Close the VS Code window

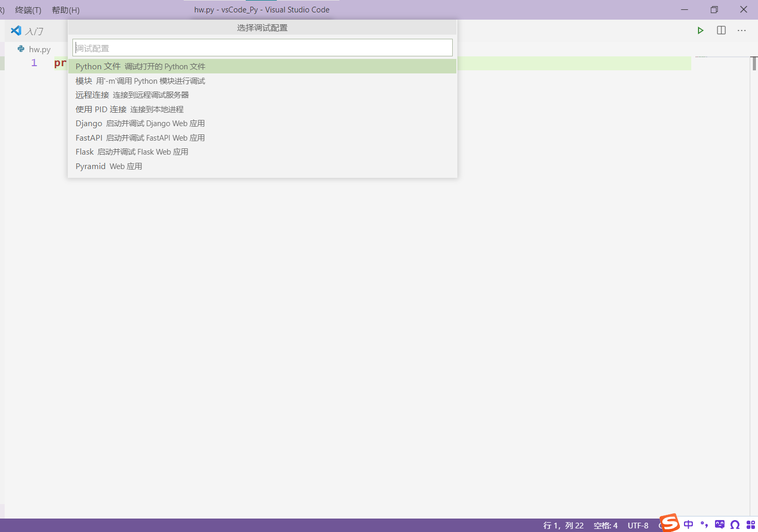coord(744,9)
